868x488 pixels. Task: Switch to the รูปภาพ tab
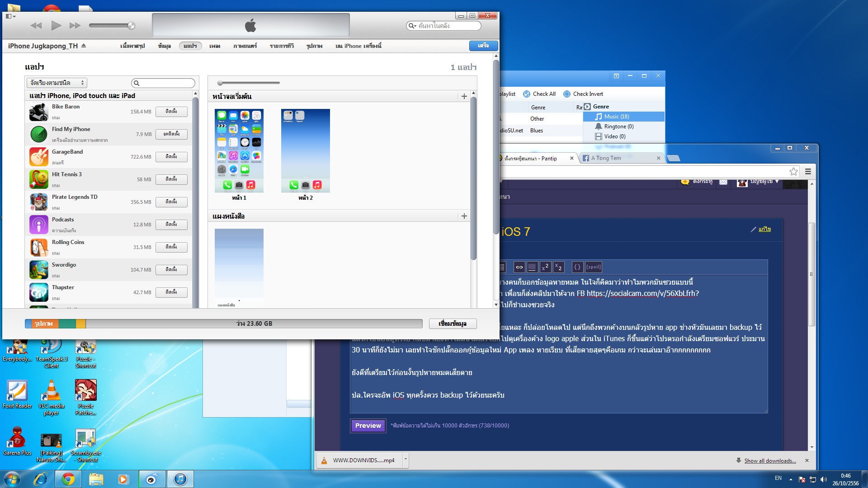pos(314,46)
